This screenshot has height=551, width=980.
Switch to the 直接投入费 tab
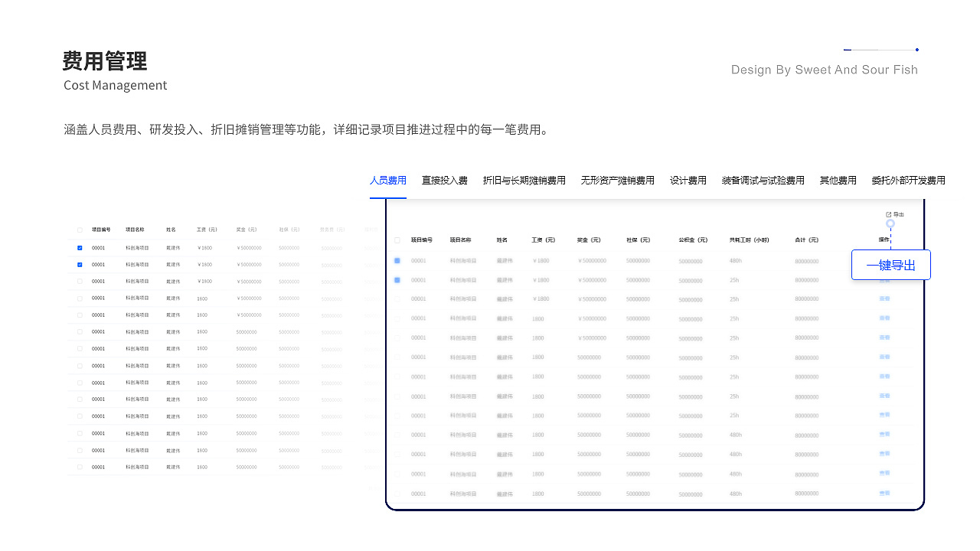click(445, 181)
